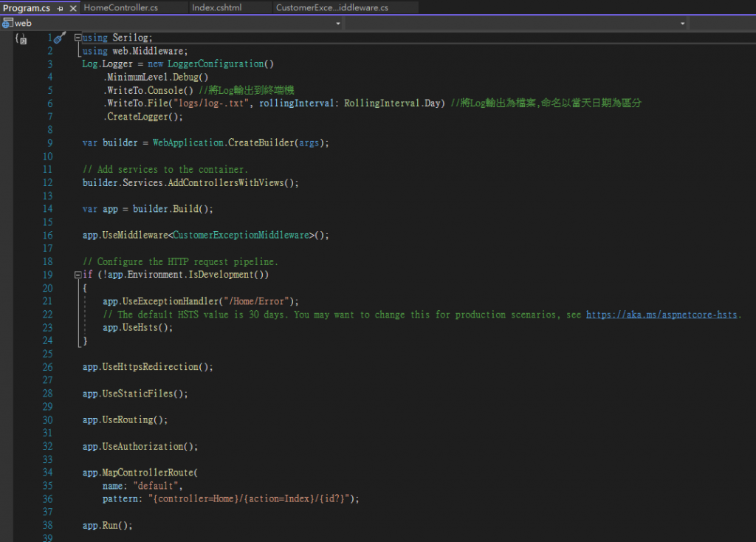Click on RollingInterval.Day argument
756x542 pixels.
392,103
